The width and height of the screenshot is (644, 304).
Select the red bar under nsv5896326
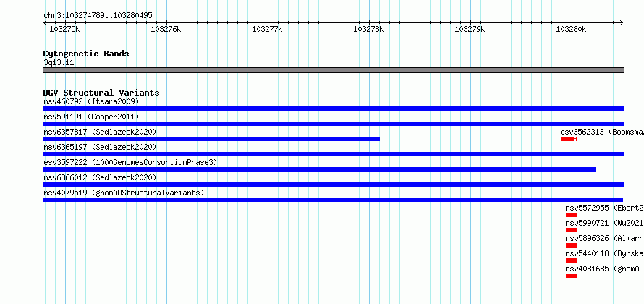[572, 245]
